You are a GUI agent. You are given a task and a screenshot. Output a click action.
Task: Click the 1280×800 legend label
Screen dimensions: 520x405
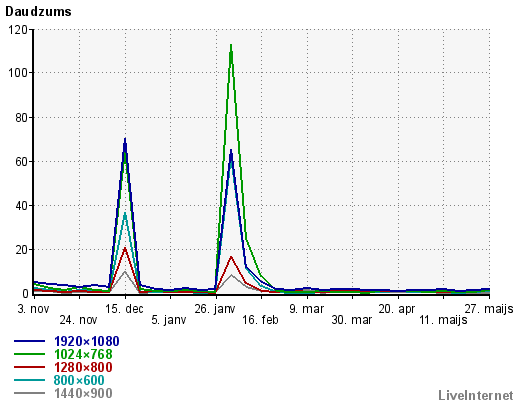pos(83,367)
